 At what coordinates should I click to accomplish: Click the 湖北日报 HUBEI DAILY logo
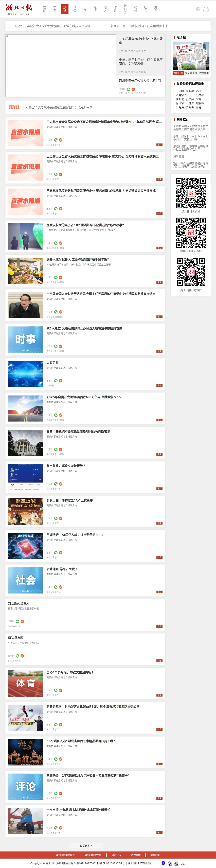[x=19, y=9]
